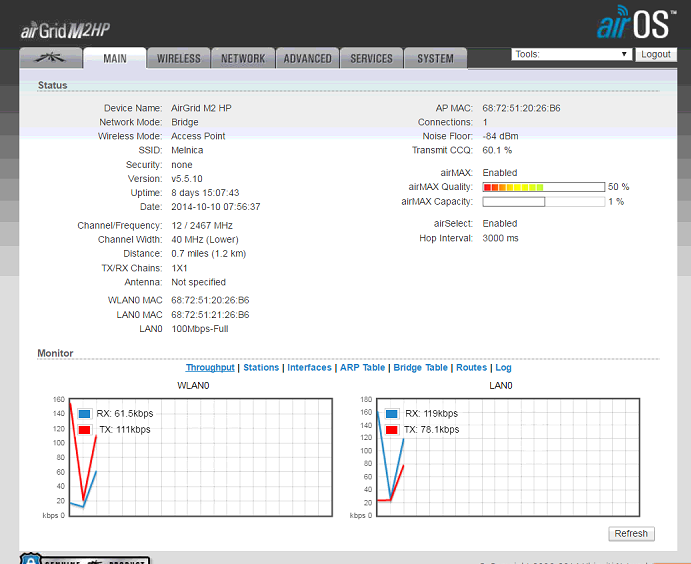Open the Tools dropdown
The height and width of the screenshot is (564, 691).
point(572,54)
